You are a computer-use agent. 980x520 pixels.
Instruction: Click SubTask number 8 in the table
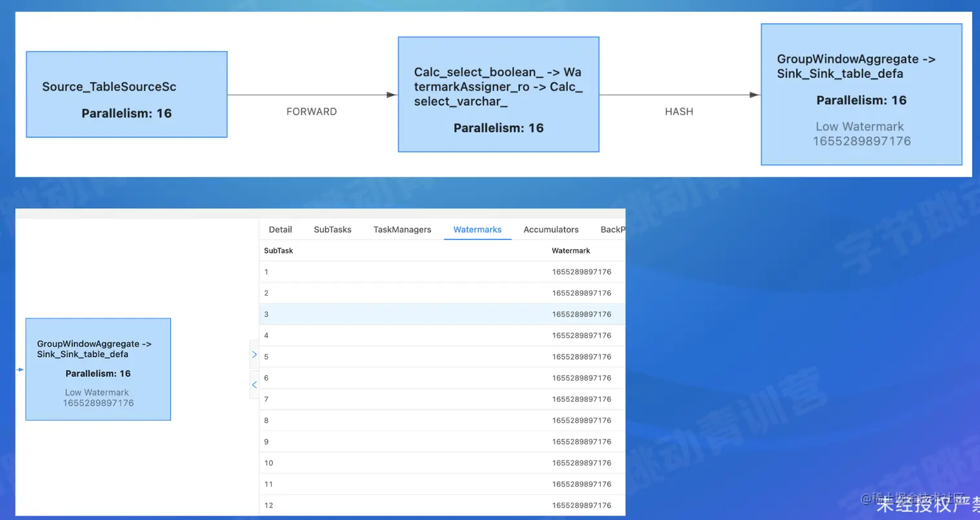[x=266, y=421]
